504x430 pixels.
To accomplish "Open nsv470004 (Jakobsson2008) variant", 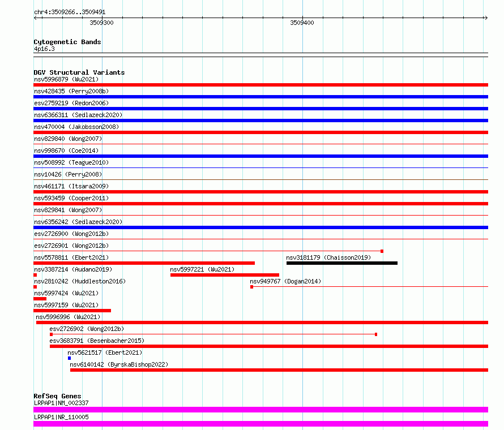I will (x=76, y=127).
